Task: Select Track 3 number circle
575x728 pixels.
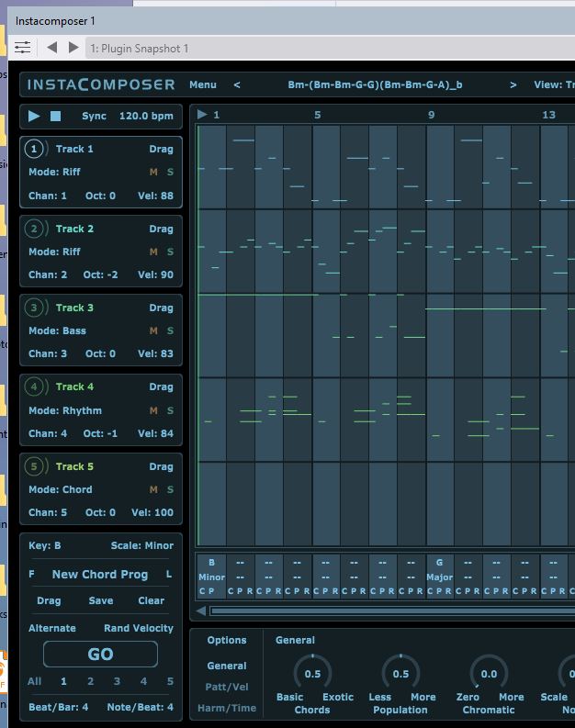Action: [x=33, y=308]
